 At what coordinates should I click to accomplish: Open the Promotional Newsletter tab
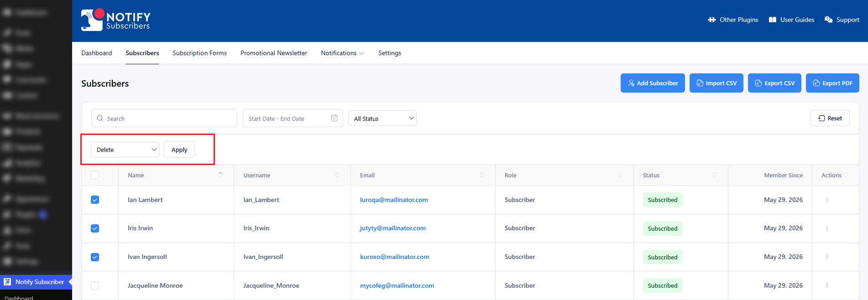pyautogui.click(x=274, y=53)
